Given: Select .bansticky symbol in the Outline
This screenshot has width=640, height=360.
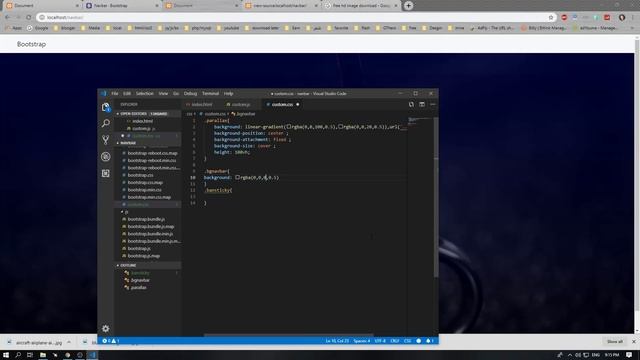Looking at the screenshot, I should [140, 273].
